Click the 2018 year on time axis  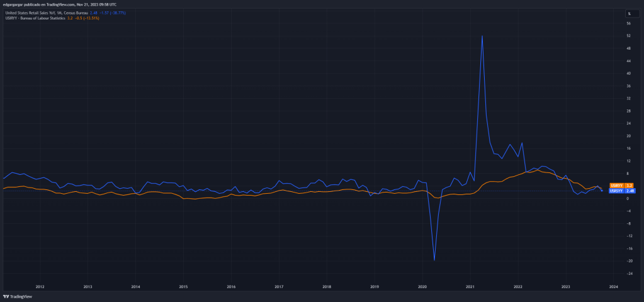point(327,286)
